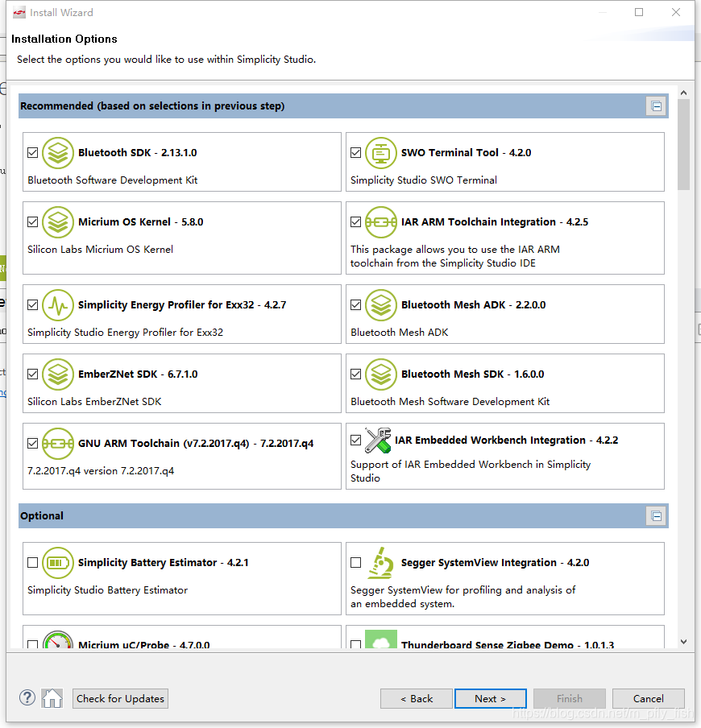
Task: Click 'Silicon Labs EmberZNet SDK' description
Action: click(94, 402)
